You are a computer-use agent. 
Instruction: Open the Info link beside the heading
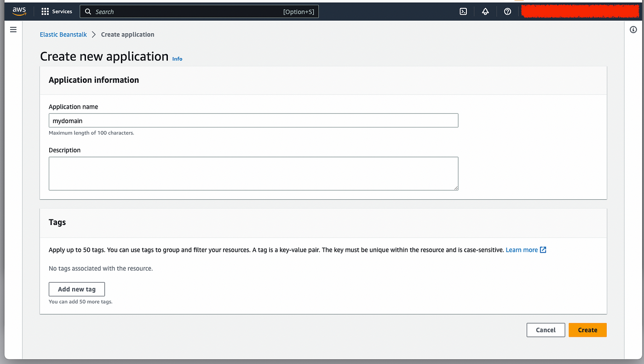177,59
